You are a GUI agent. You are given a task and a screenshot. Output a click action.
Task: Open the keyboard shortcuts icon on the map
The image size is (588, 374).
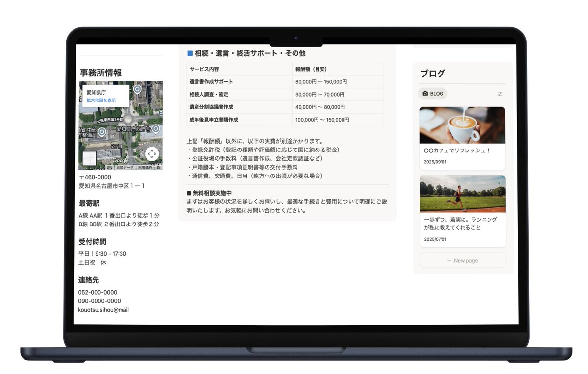[x=109, y=167]
